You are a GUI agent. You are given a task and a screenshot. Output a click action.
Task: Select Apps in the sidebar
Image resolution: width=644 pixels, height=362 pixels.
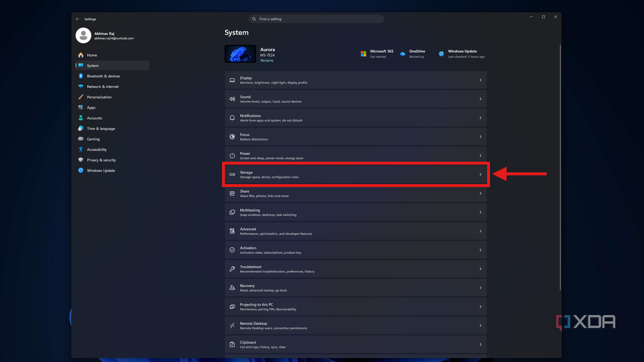(x=112, y=108)
